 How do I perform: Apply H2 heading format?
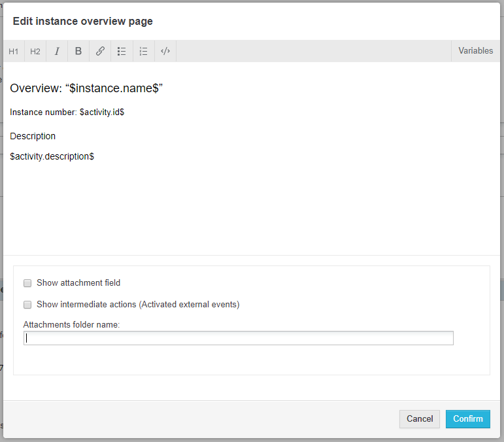tap(35, 51)
